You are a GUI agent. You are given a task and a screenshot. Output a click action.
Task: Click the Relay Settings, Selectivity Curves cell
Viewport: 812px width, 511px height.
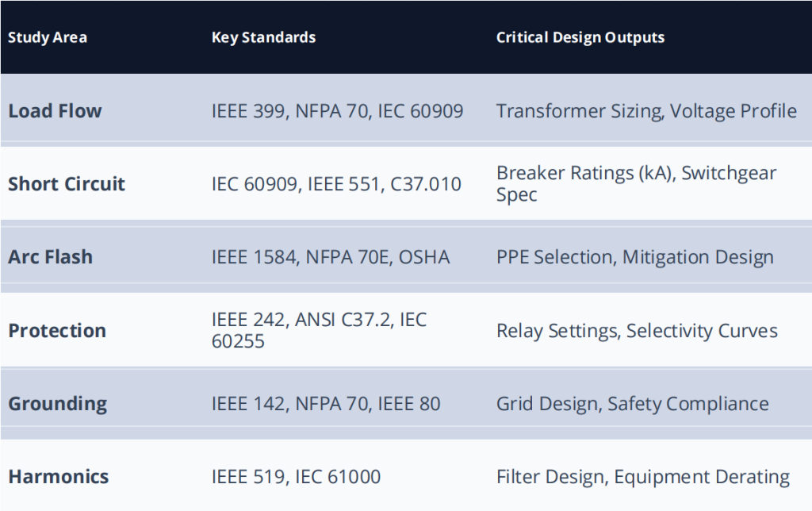[637, 330]
